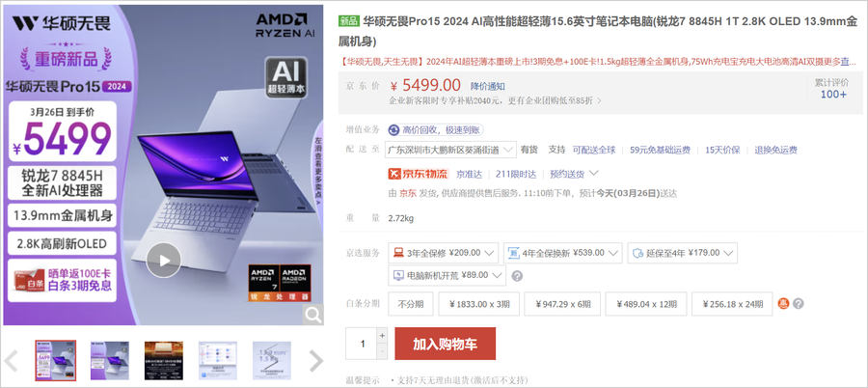Viewport: 868px width, 388px height.
Task: Click the ¥5499.00 price text
Action: [425, 85]
